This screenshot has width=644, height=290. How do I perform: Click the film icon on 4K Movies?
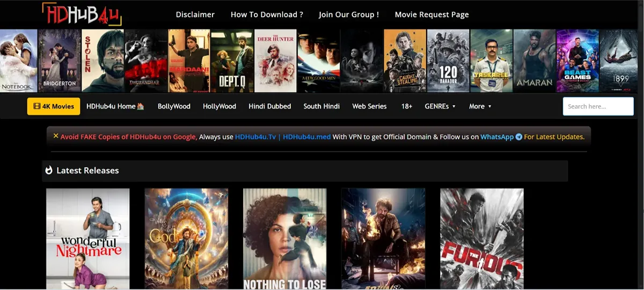coord(37,106)
